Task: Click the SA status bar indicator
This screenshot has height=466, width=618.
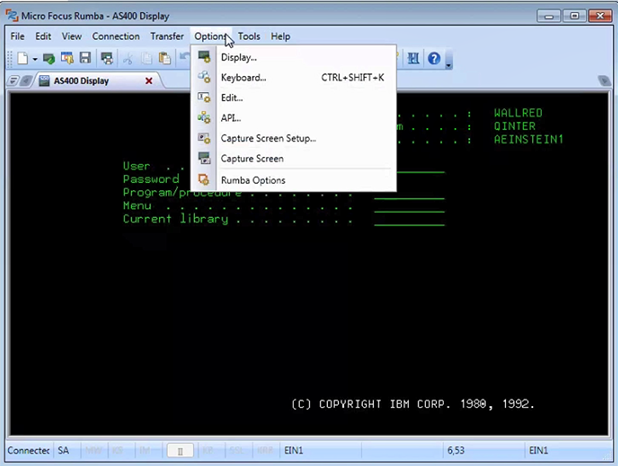Action: tap(63, 450)
